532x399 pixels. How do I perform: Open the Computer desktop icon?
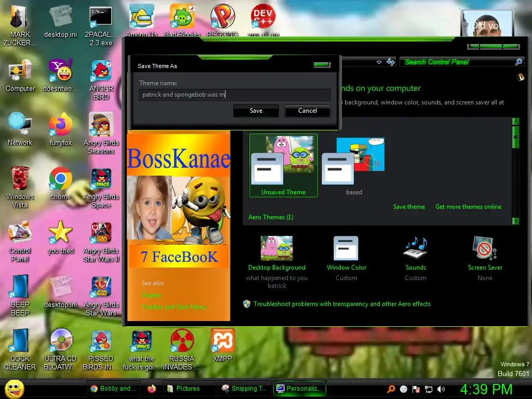pos(20,75)
